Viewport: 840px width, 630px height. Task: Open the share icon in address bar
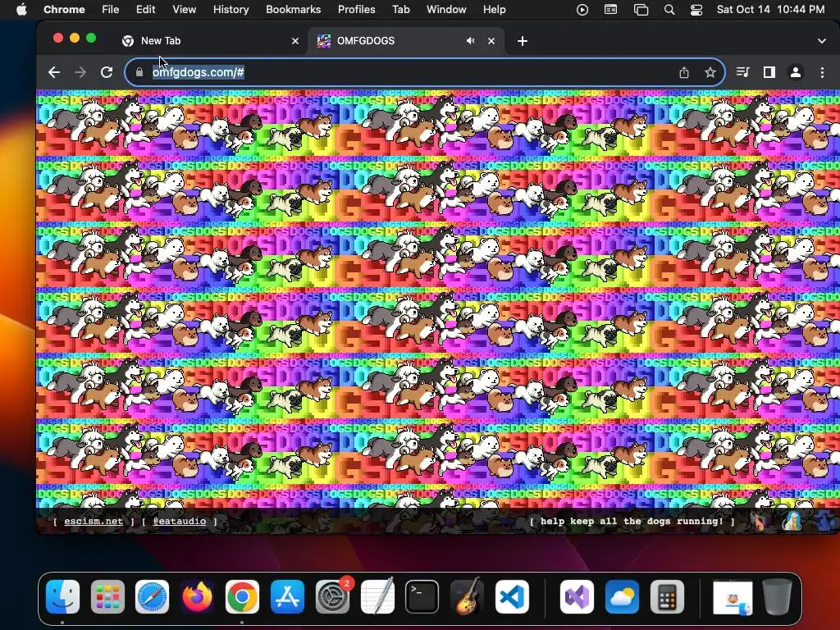pyautogui.click(x=684, y=72)
